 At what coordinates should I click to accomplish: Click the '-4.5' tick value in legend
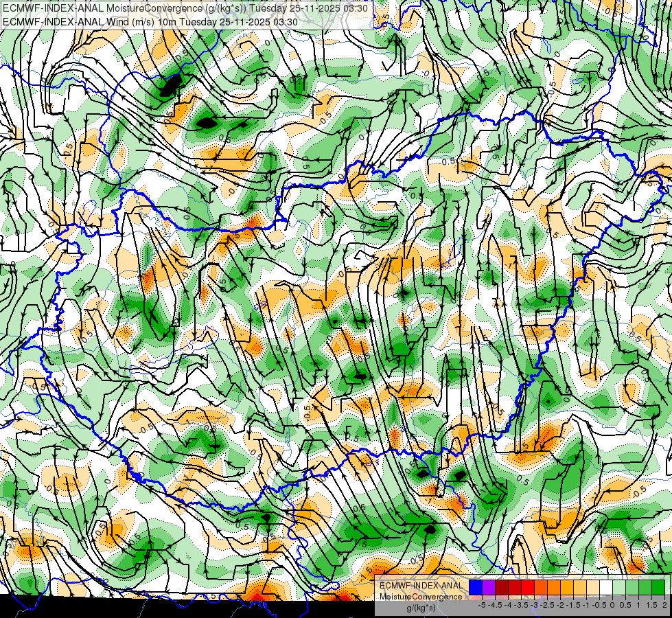coord(495,605)
